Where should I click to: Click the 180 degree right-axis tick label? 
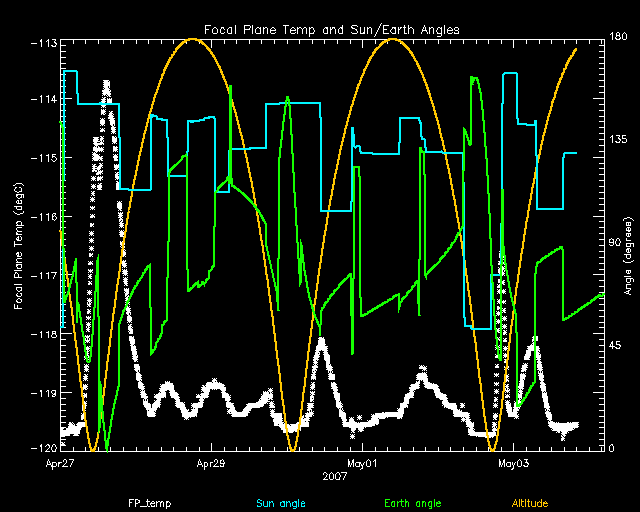coord(620,38)
